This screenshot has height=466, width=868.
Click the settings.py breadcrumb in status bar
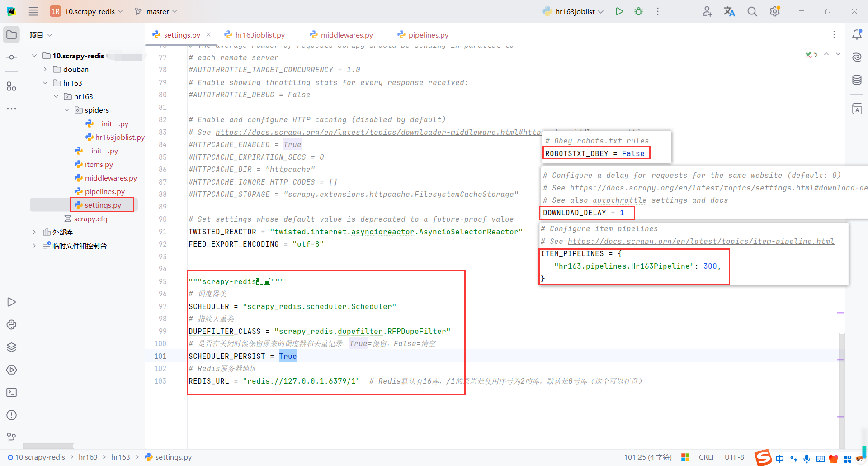169,457
